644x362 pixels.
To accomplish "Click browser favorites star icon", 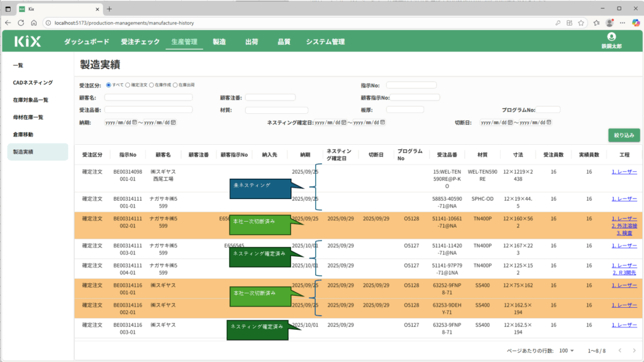I will (580, 23).
